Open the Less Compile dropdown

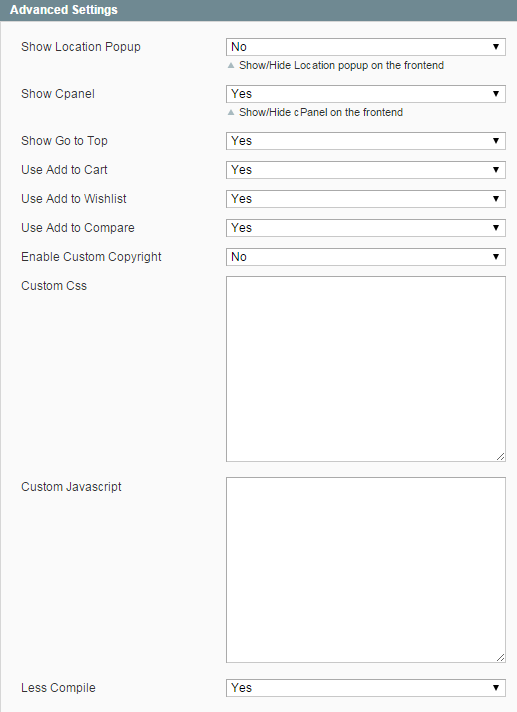[366, 688]
